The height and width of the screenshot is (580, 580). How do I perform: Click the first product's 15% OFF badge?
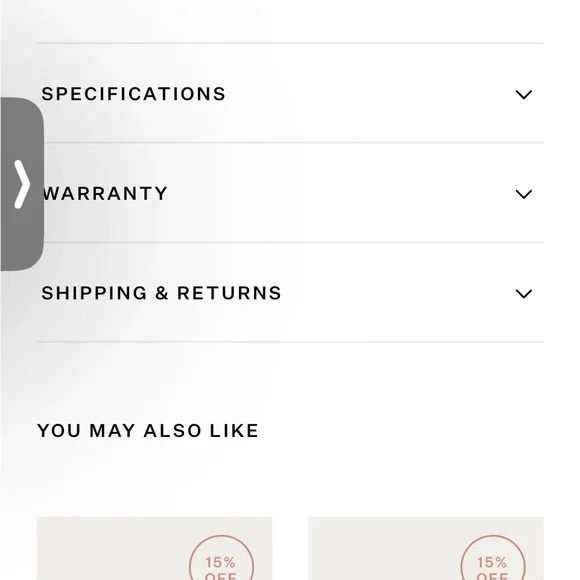point(221,558)
